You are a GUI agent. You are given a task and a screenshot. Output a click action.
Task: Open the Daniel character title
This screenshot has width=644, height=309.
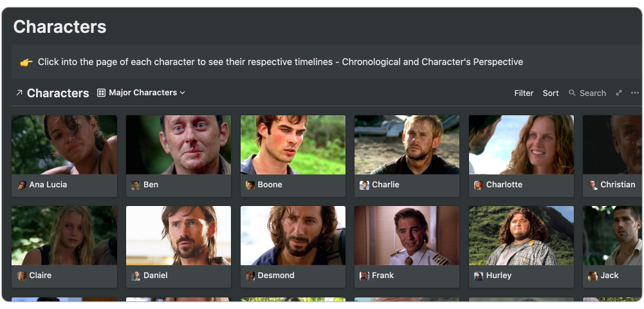coord(155,276)
